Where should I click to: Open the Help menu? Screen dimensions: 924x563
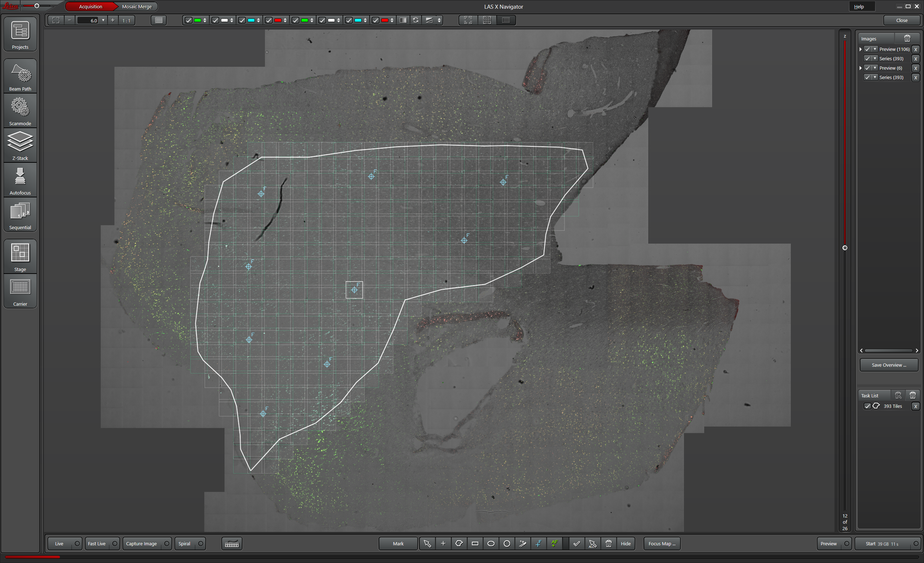coord(859,6)
